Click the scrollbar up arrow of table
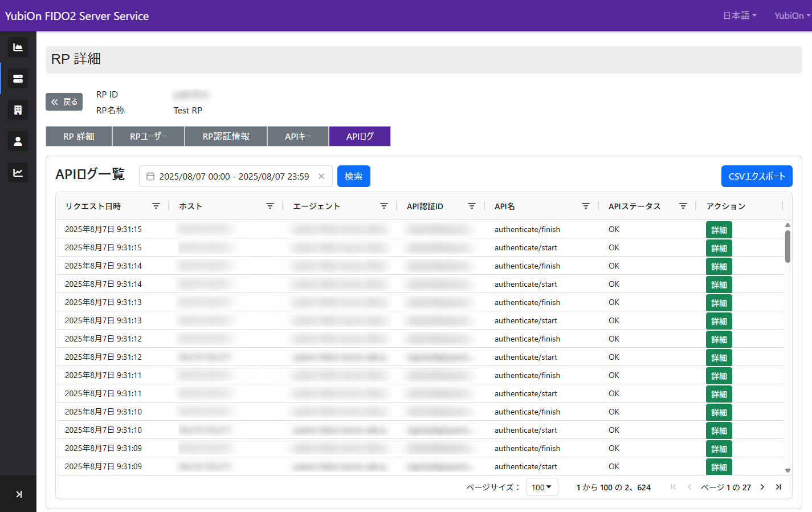Viewport: 812px width, 512px height. (787, 225)
